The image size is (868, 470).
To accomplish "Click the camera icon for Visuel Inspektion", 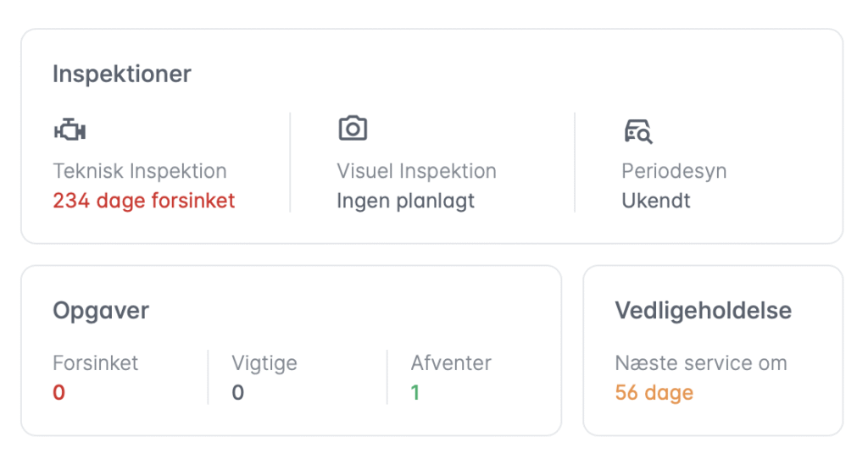I will click(353, 129).
